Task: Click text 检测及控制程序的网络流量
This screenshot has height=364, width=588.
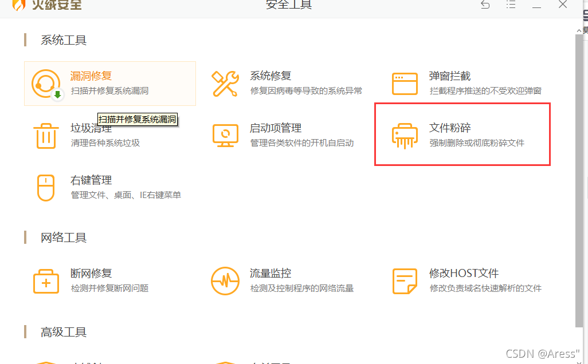Action: [301, 288]
